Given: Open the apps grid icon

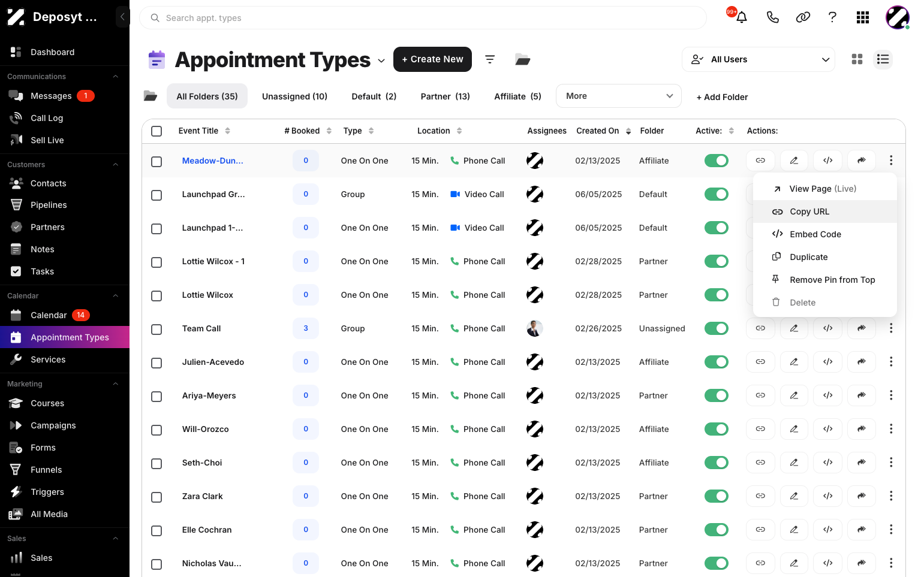Looking at the screenshot, I should (x=863, y=17).
